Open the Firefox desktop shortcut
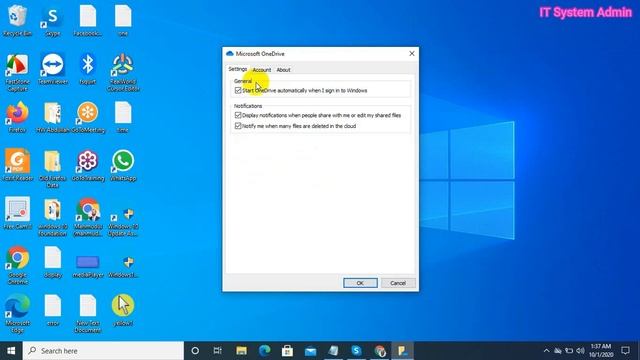Screen dimensions: 640x360 pyautogui.click(x=17, y=117)
